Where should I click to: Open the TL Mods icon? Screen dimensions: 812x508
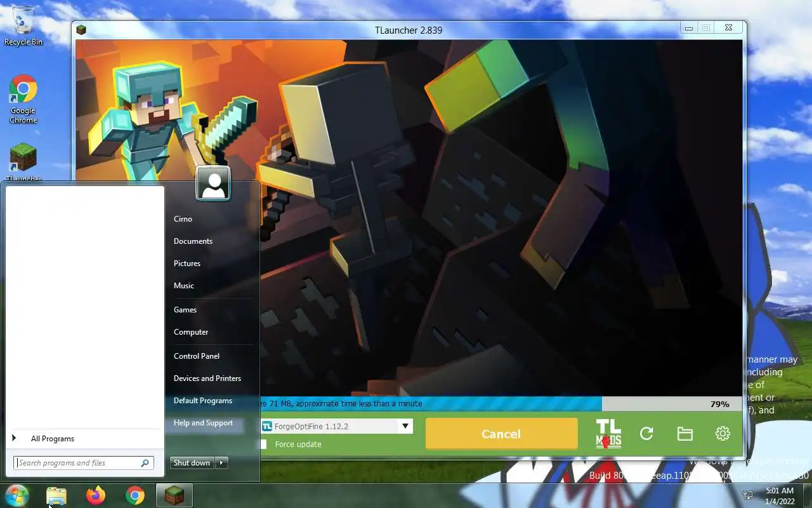pos(608,434)
